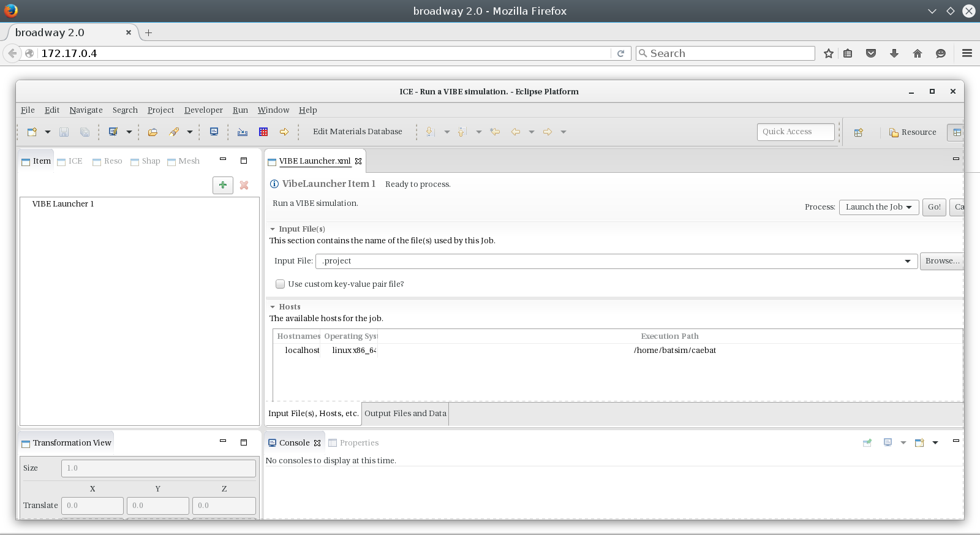
Task: Click the Back navigation arrow icon
Action: (x=516, y=132)
